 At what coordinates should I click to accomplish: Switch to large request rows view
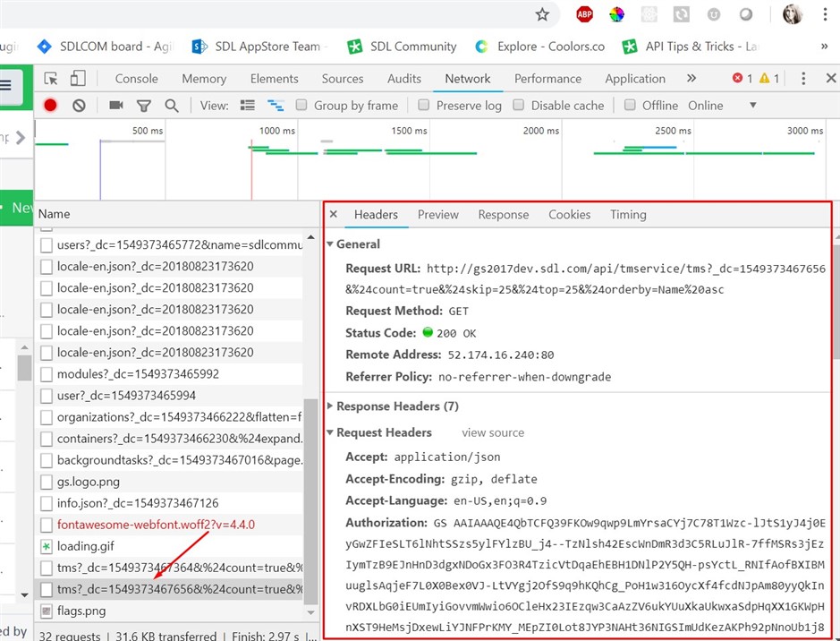(x=248, y=105)
